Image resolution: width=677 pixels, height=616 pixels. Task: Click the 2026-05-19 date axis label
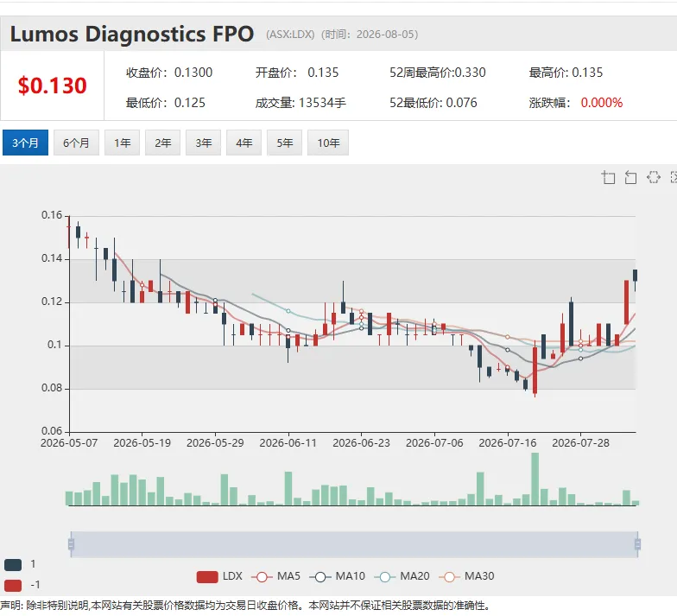[x=142, y=443]
